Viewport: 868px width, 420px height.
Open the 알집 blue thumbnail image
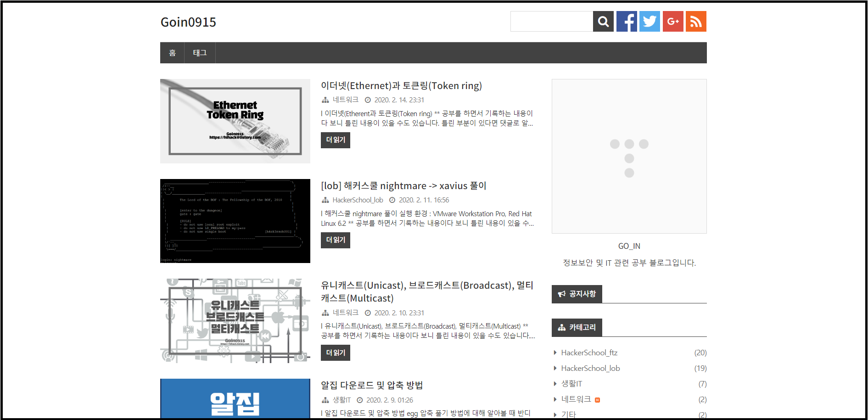click(235, 398)
